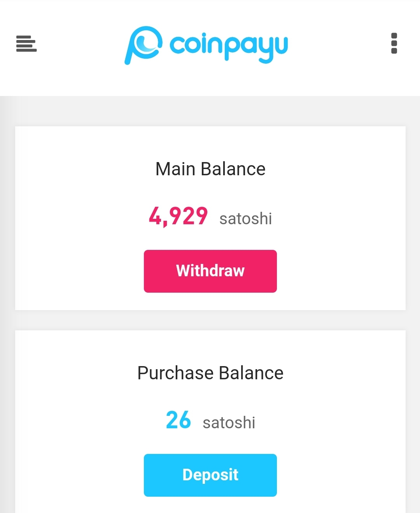Tap the word Balance in Main Balance
Viewport: 420px width, 513px height.
coord(233,169)
